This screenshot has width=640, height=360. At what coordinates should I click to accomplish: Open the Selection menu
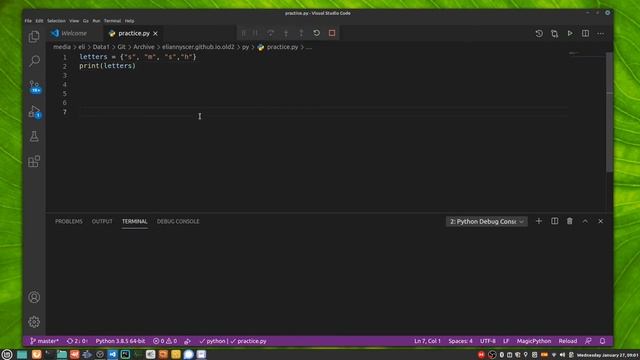pyautogui.click(x=56, y=21)
